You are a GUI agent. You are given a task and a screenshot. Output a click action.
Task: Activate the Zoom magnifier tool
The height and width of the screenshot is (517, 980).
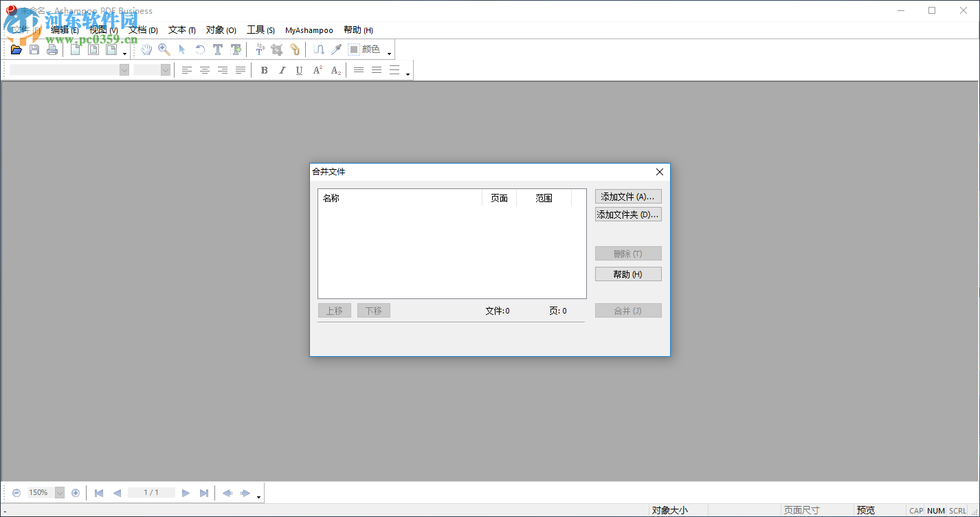point(164,49)
